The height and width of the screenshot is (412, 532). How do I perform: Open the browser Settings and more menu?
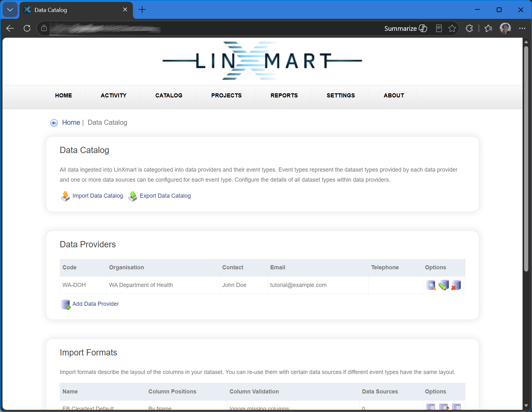click(522, 28)
